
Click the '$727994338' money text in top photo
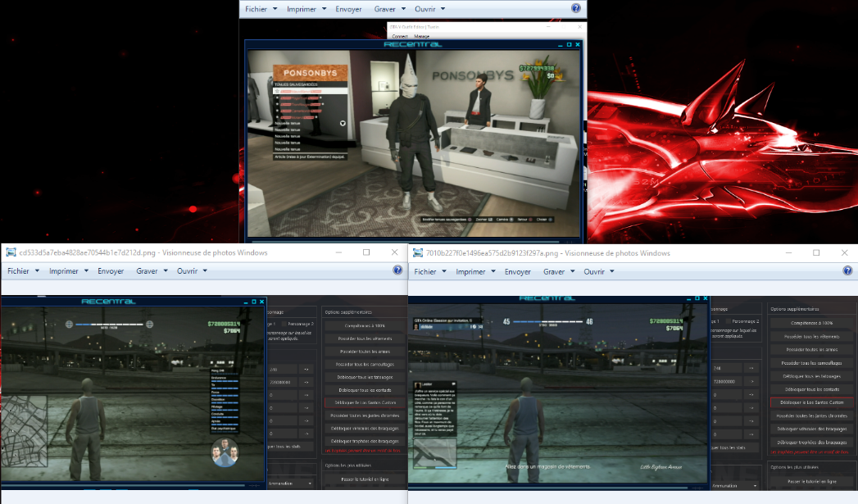coord(537,68)
